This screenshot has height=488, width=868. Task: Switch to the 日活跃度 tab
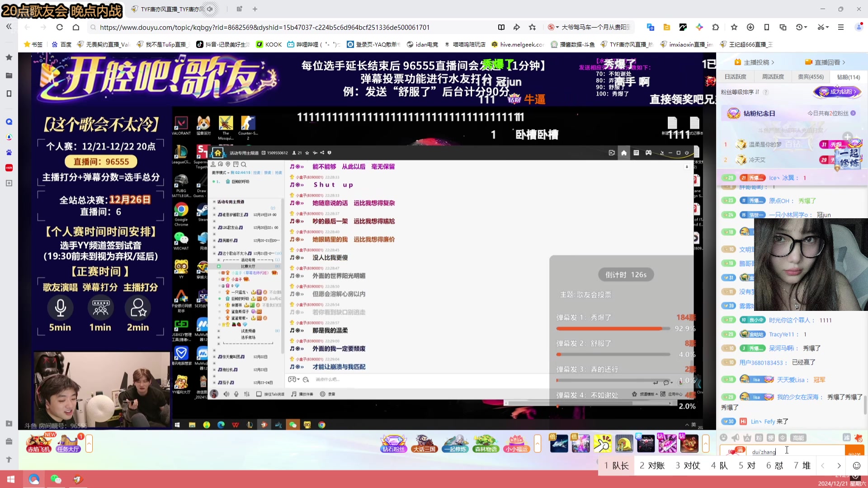[736, 77]
